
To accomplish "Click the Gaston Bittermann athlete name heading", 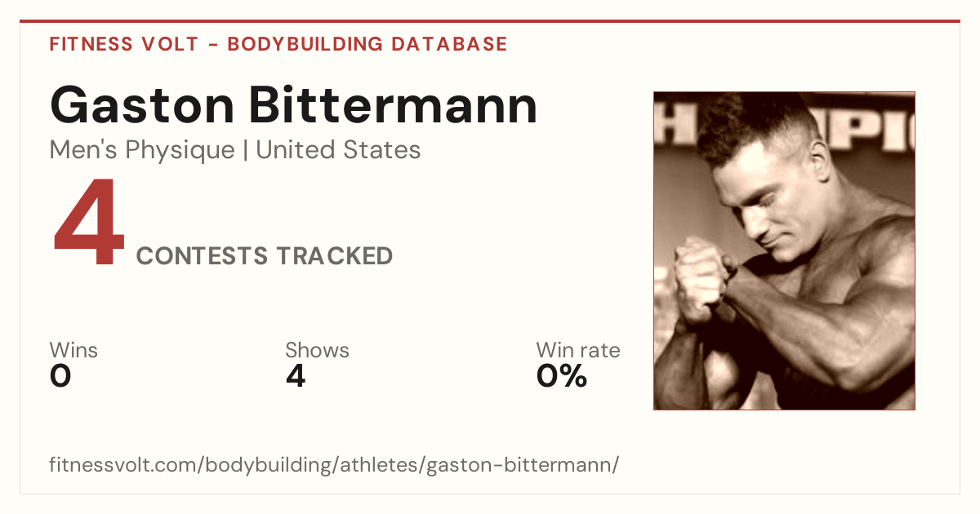I will pos(293,105).
